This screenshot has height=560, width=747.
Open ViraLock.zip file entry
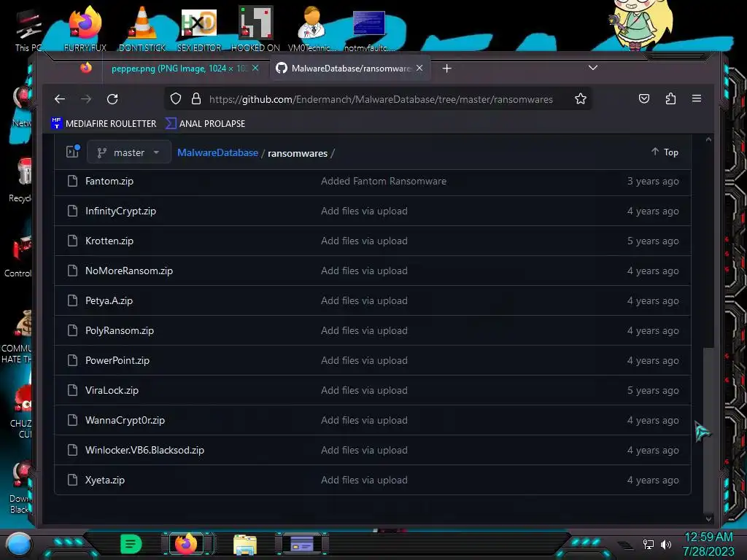[112, 391]
